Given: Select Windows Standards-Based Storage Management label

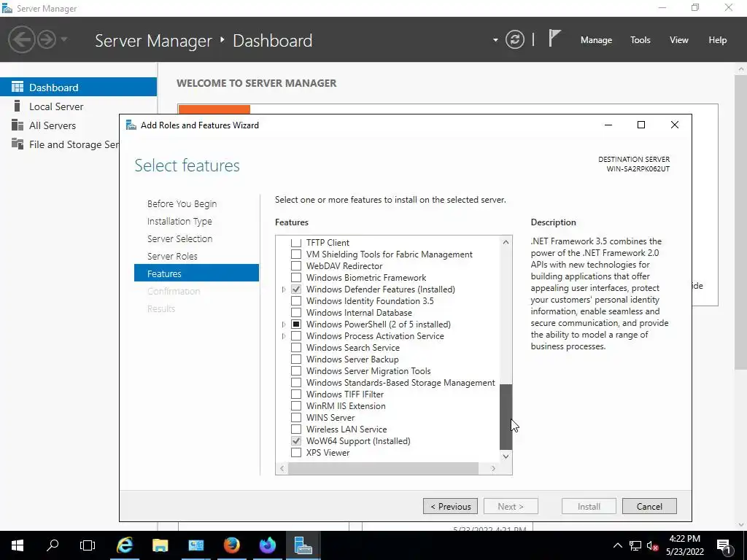Looking at the screenshot, I should [400, 383].
